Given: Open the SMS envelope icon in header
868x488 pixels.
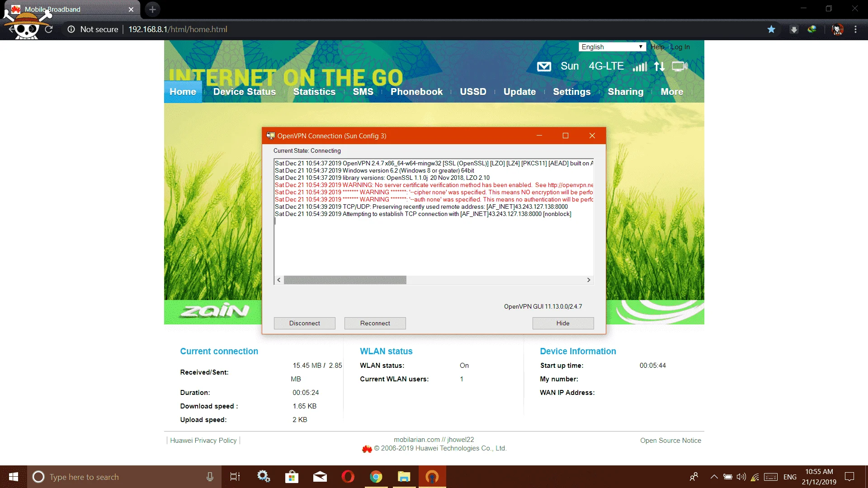Looking at the screenshot, I should click(544, 67).
